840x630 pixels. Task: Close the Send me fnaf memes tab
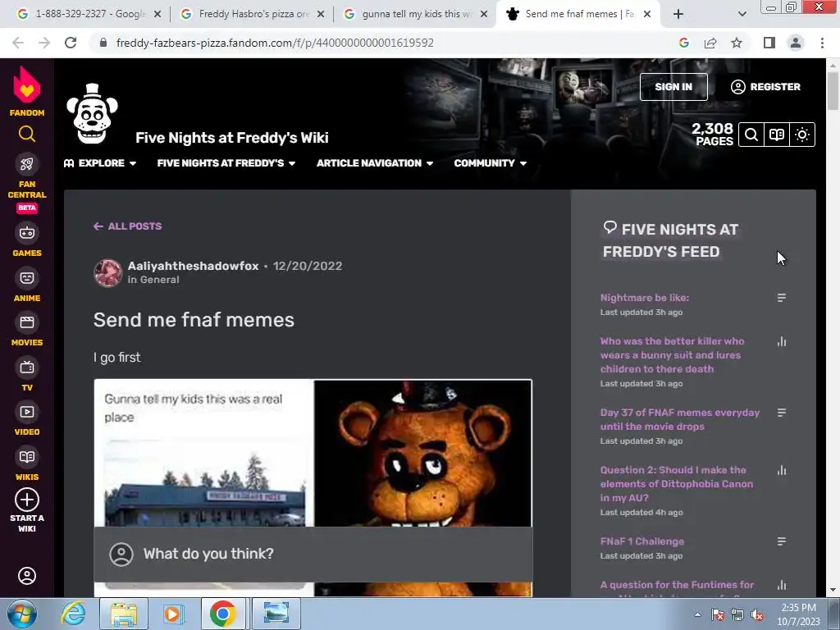[647, 14]
